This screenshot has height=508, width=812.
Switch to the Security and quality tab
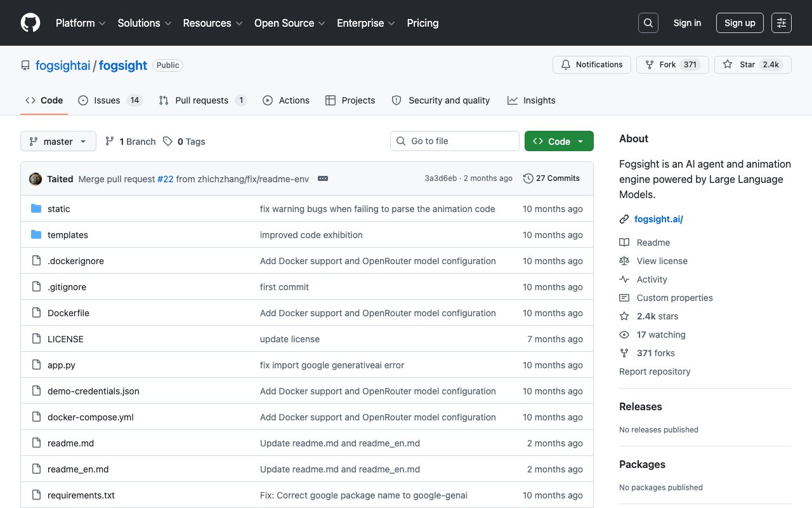pyautogui.click(x=441, y=100)
